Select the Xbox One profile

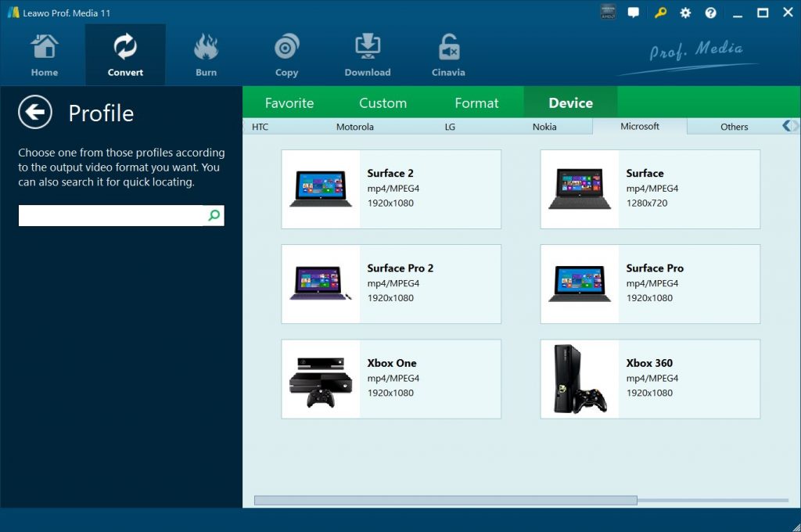click(x=391, y=379)
